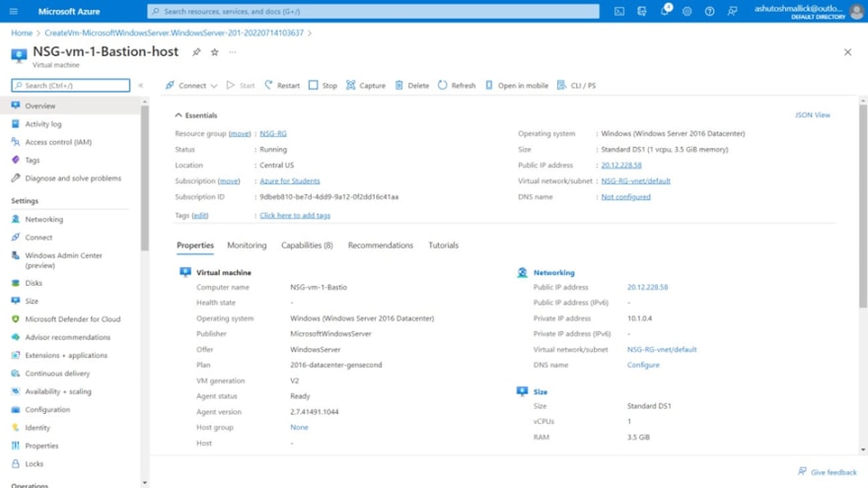Open account avatar menu

click(x=857, y=11)
